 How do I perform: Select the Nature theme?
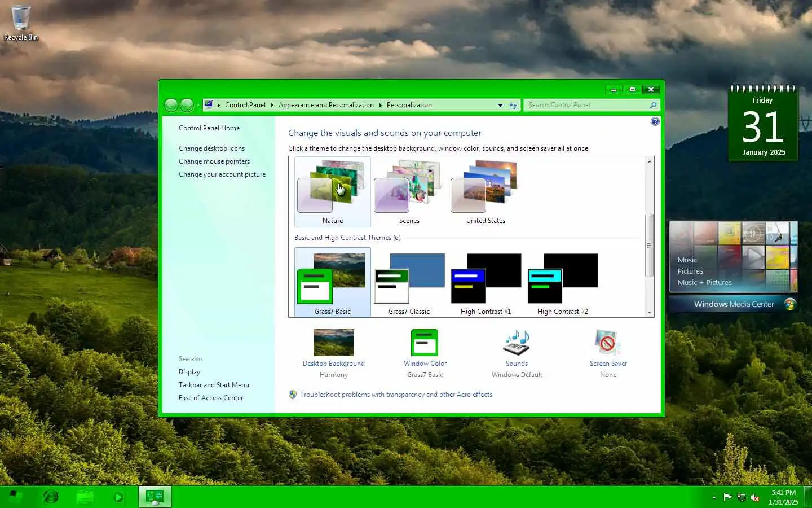pyautogui.click(x=333, y=192)
